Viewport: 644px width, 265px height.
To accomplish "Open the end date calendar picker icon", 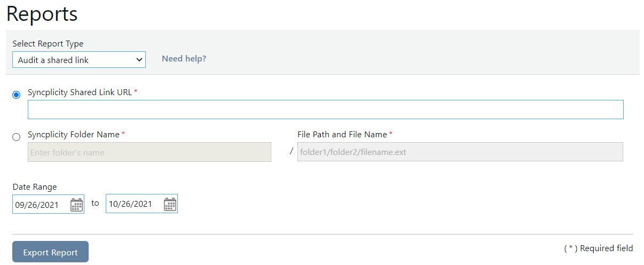I will [170, 204].
